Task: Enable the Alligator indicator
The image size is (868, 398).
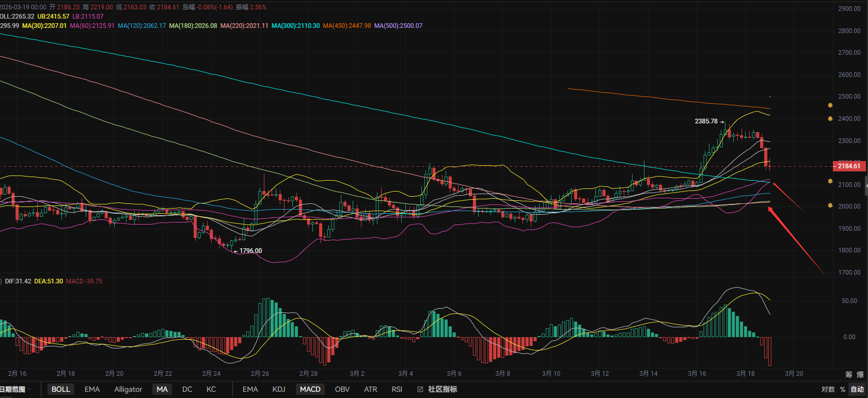Action: pos(128,389)
